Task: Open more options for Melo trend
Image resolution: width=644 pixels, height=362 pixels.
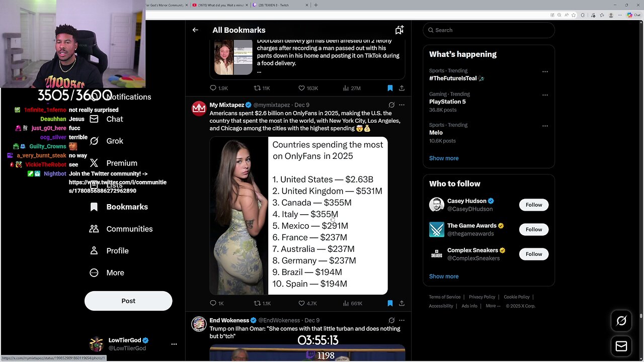Action: pos(545,126)
